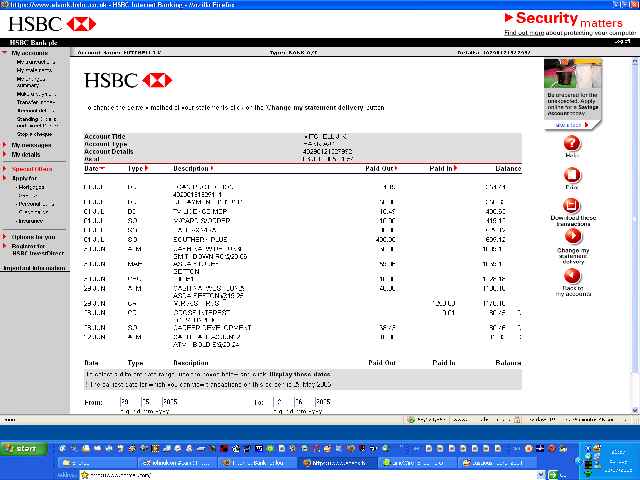
Task: Click the Log off link in the black bar
Action: pyautogui.click(x=622, y=42)
